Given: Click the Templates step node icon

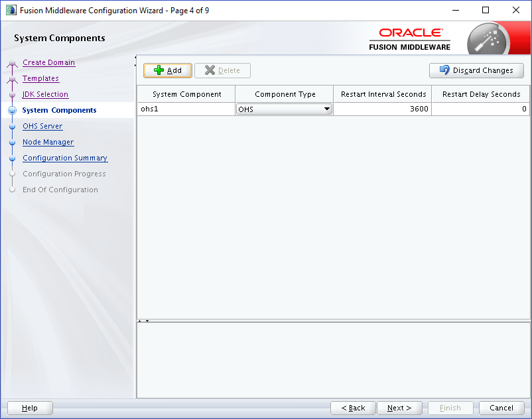Looking at the screenshot, I should click(x=12, y=80).
